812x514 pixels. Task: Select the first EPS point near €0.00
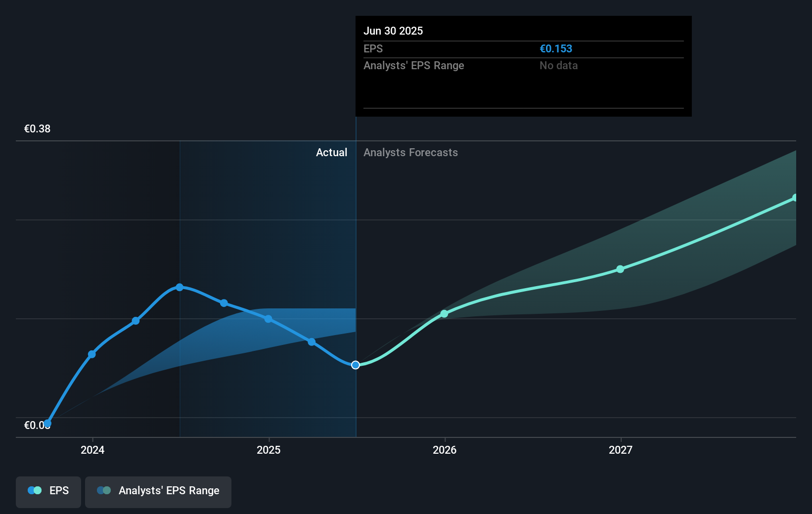[x=47, y=423]
